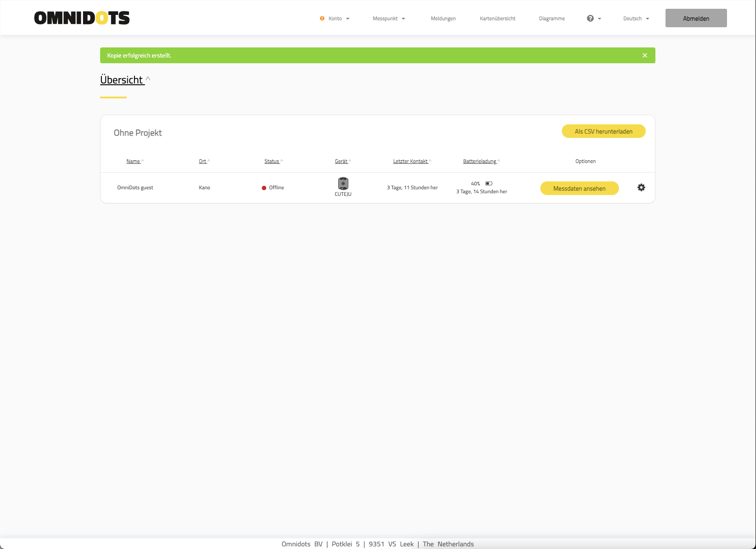The height and width of the screenshot is (549, 756).
Task: Go to Meldungen page
Action: (x=443, y=18)
